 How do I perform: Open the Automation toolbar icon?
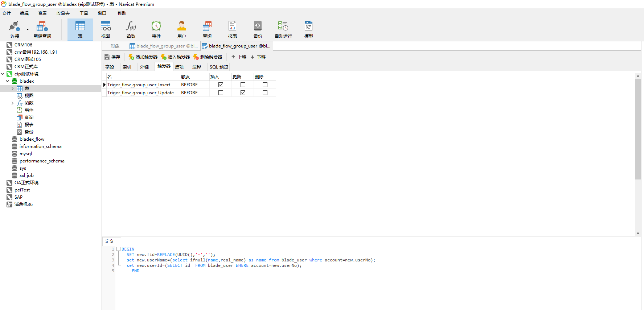tap(283, 30)
